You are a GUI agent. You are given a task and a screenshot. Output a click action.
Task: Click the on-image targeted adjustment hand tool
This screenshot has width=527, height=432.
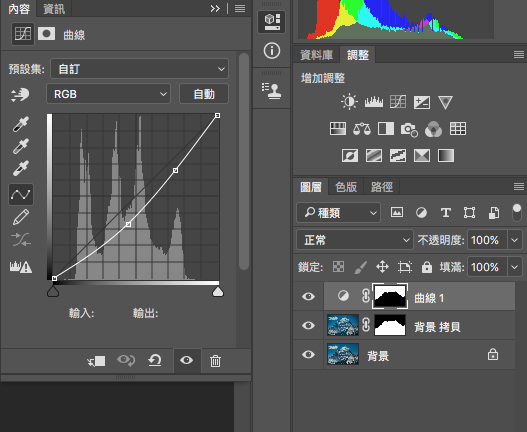click(20, 94)
